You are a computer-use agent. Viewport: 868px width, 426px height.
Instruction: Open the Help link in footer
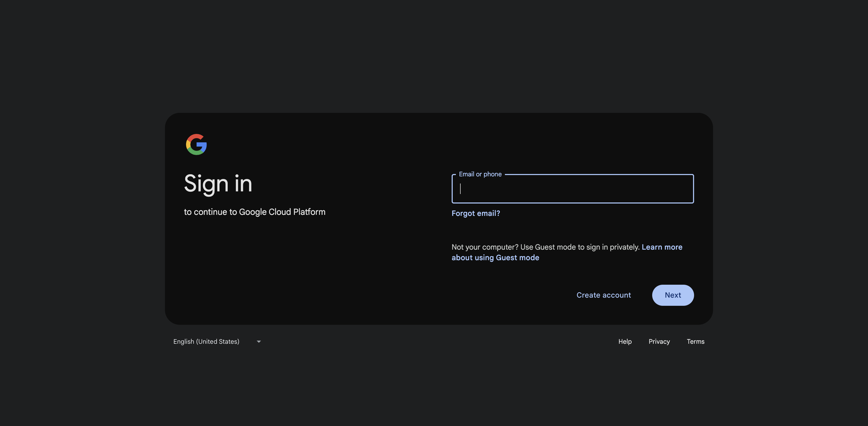click(x=625, y=341)
